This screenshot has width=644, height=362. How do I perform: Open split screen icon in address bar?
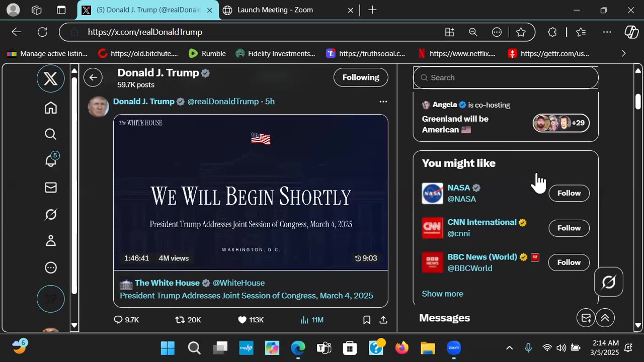(x=449, y=32)
